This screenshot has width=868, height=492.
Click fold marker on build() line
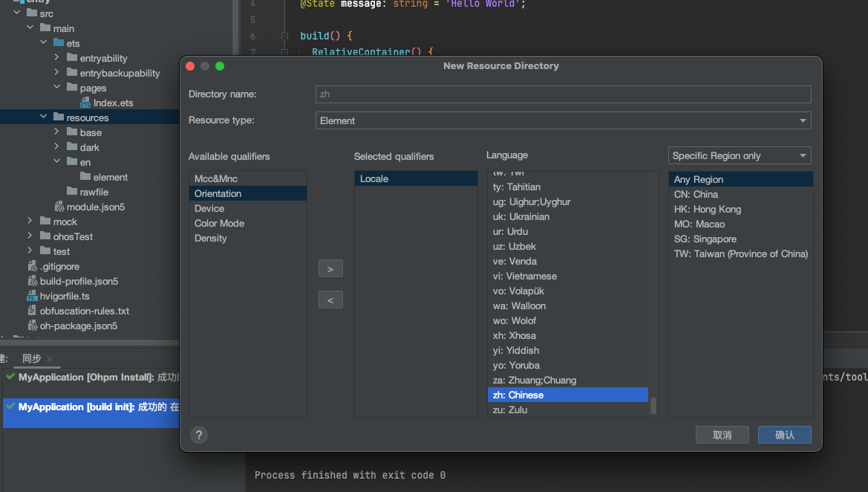(x=284, y=36)
